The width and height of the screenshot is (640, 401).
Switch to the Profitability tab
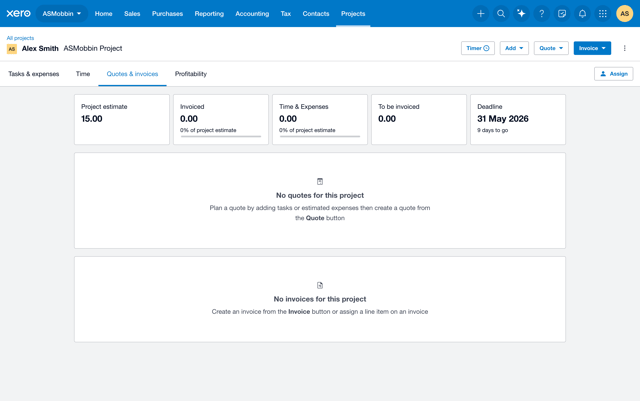(191, 74)
